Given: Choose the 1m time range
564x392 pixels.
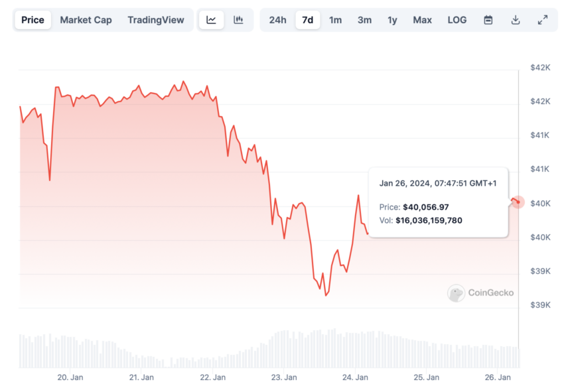Looking at the screenshot, I should click(335, 20).
